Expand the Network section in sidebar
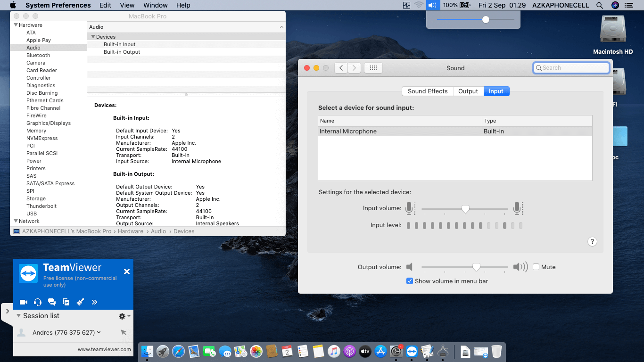The height and width of the screenshot is (362, 644). point(16,221)
